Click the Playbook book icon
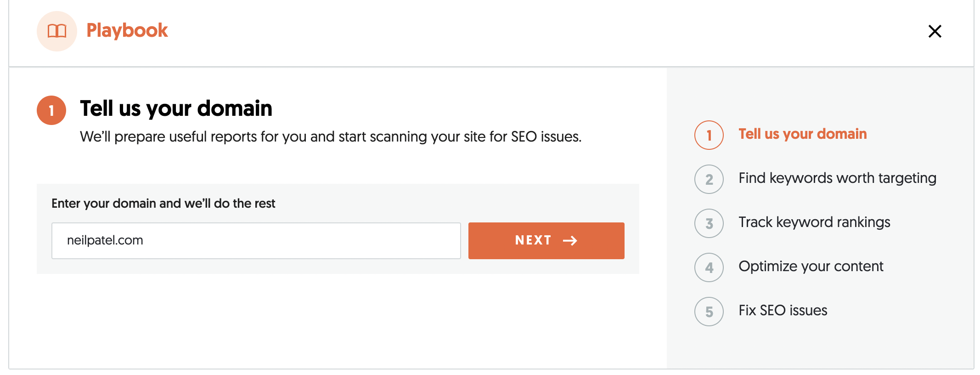Image resolution: width=980 pixels, height=375 pixels. point(57,31)
